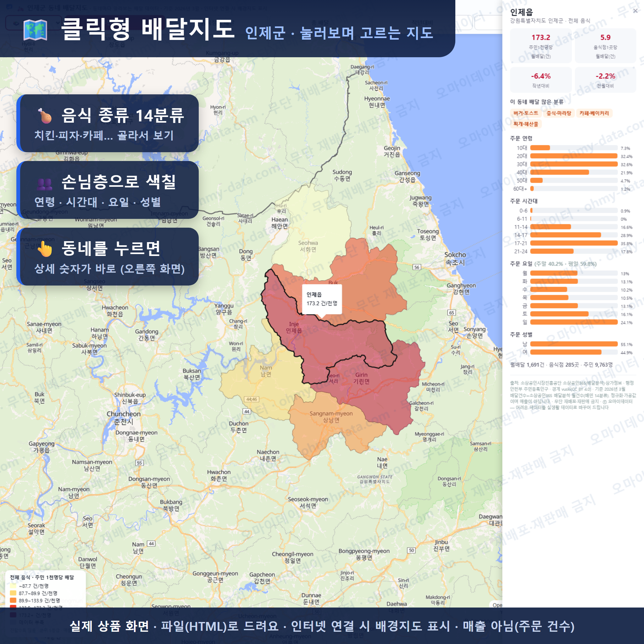Open the 손님층으로 색칠 feature card
The width and height of the screenshot is (644, 644).
coord(108,190)
